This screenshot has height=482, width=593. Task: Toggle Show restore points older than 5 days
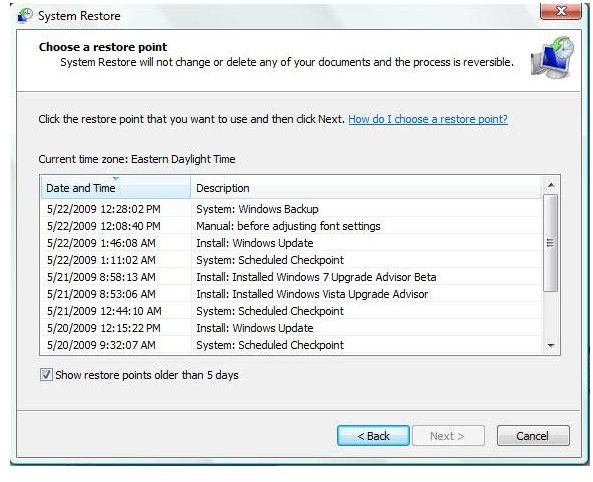tap(46, 375)
